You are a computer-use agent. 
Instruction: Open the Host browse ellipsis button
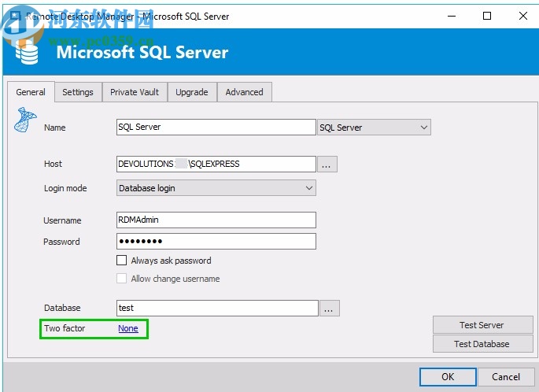coord(327,164)
